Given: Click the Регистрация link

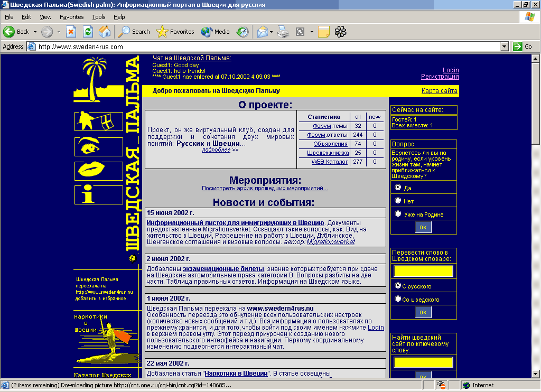Looking at the screenshot, I should [440, 77].
